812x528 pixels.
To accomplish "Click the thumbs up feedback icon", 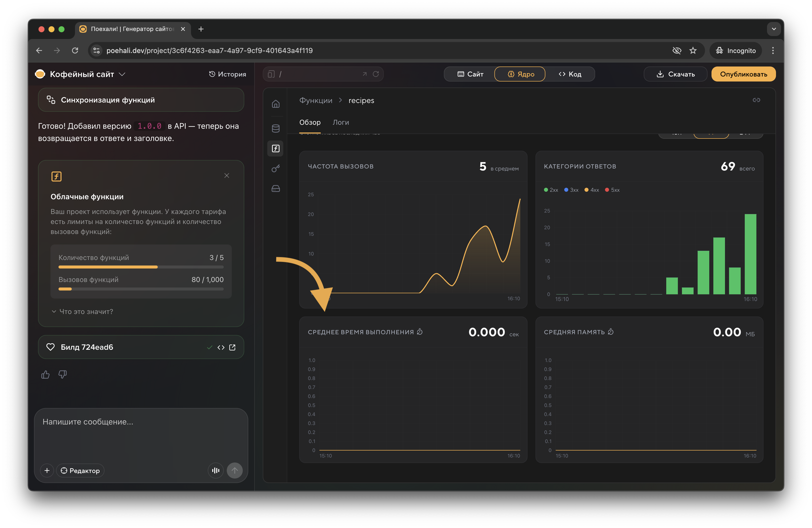I will tap(45, 374).
